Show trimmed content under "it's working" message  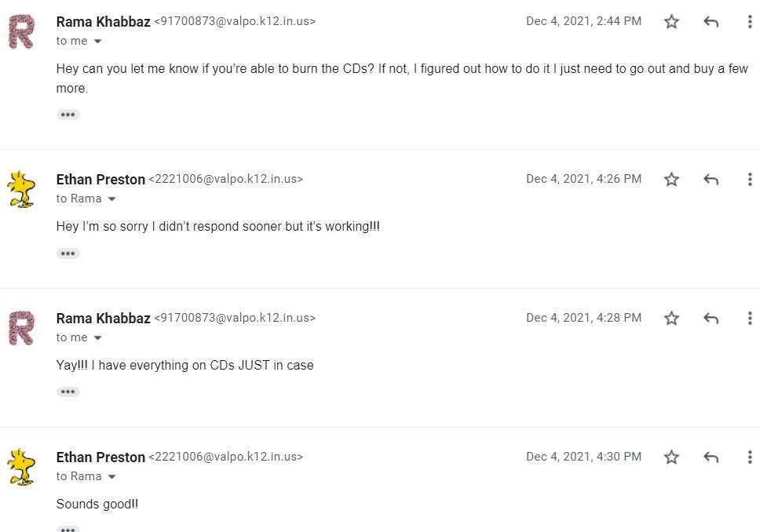(68, 253)
